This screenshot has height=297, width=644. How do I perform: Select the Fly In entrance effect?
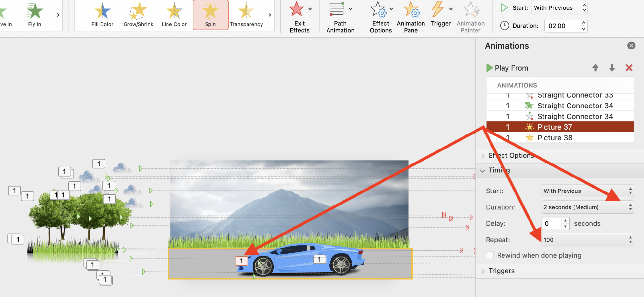[34, 15]
